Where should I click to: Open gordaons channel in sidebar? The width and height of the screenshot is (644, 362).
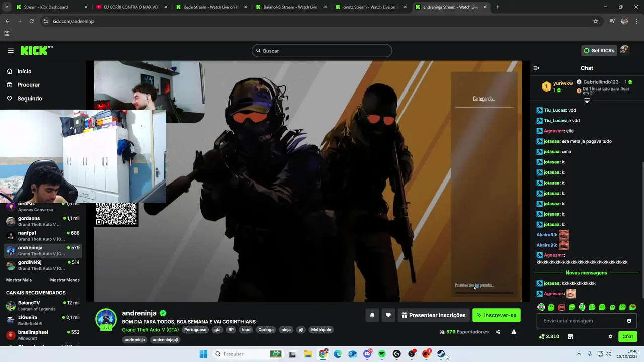click(43, 221)
